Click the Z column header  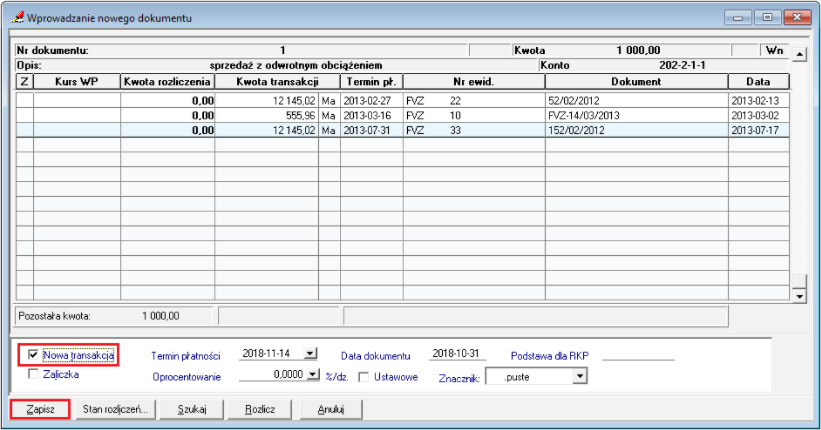point(25,82)
